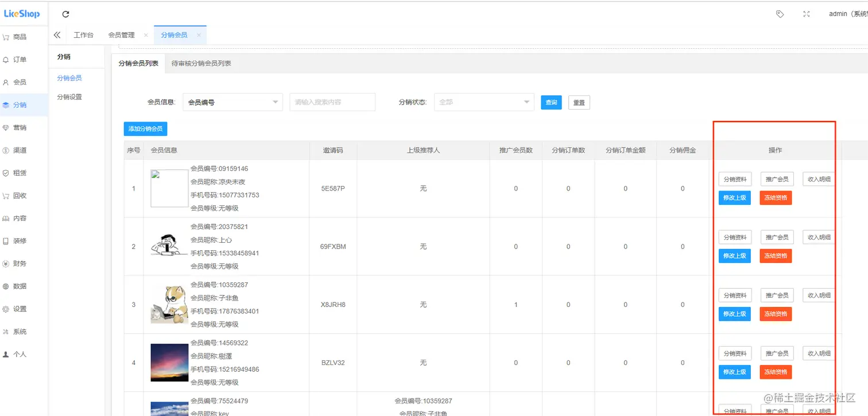This screenshot has height=416, width=868.
Task: Toggle fullscreen icon in top bar
Action: click(807, 14)
